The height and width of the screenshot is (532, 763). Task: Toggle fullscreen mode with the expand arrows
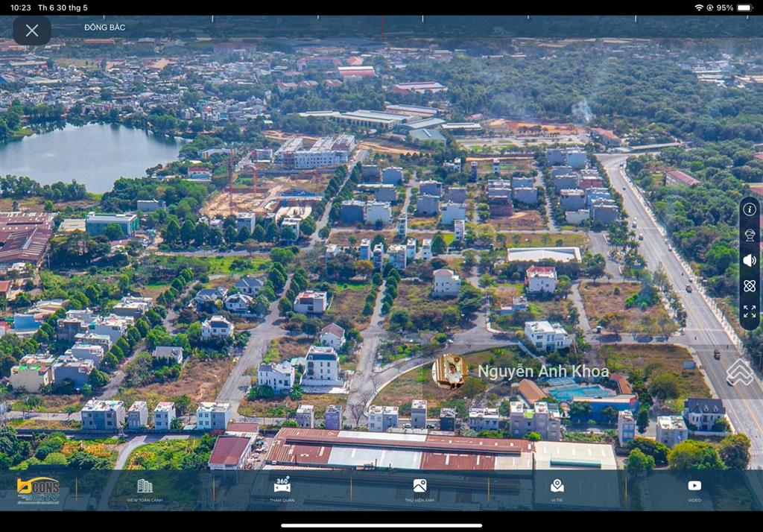pos(749,312)
